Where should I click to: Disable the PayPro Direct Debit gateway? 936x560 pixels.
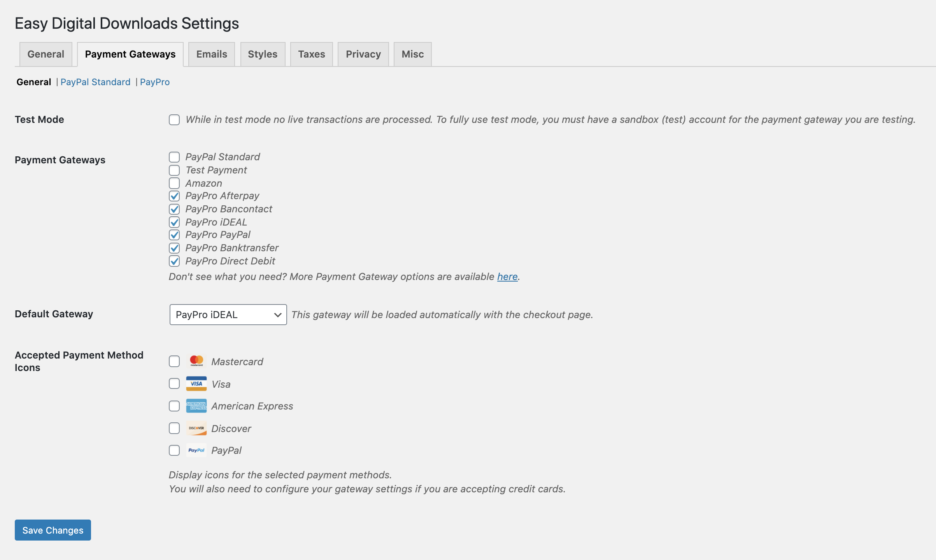coord(174,261)
